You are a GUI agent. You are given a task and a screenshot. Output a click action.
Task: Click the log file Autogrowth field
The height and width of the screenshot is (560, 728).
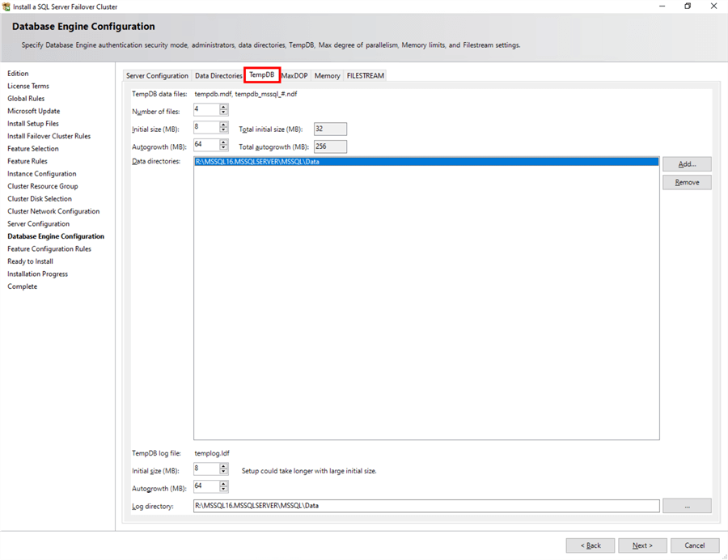206,486
